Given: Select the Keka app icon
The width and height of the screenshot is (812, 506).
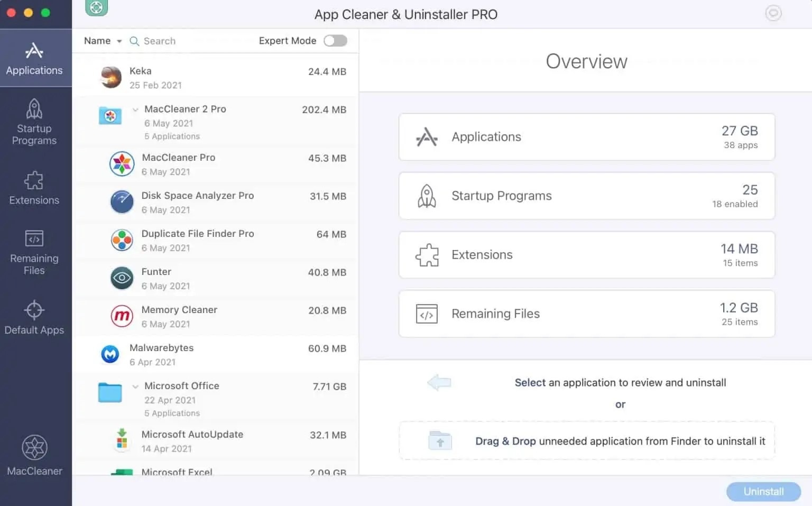Looking at the screenshot, I should click(x=111, y=77).
